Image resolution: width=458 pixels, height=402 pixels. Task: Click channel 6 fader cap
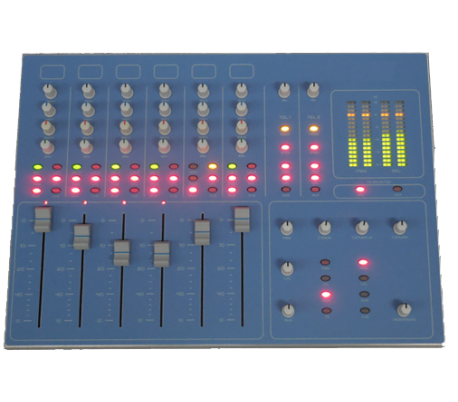(x=242, y=219)
